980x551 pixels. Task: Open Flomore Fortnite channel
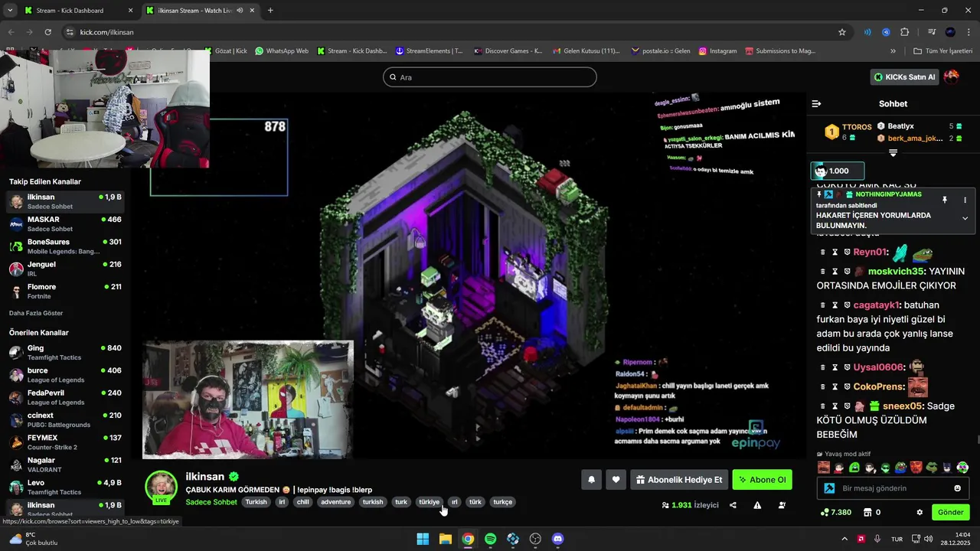pos(65,291)
